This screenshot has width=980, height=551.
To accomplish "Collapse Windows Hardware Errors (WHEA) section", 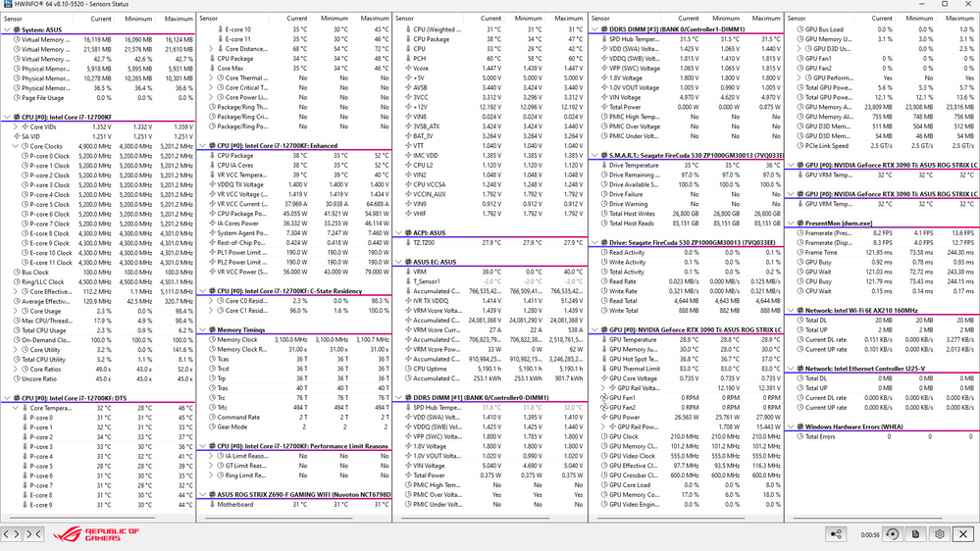I will click(791, 426).
